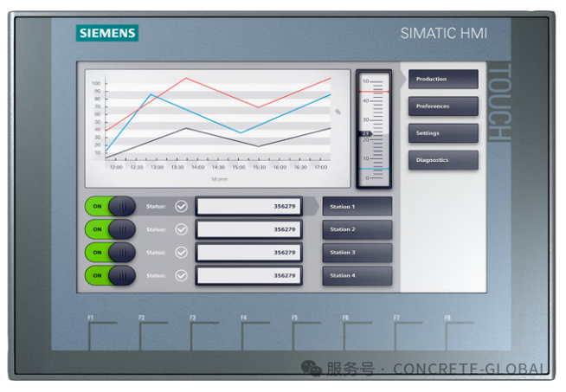Click the F3 function key
Image resolution: width=566 pixels, height=392 pixels.
point(204,334)
